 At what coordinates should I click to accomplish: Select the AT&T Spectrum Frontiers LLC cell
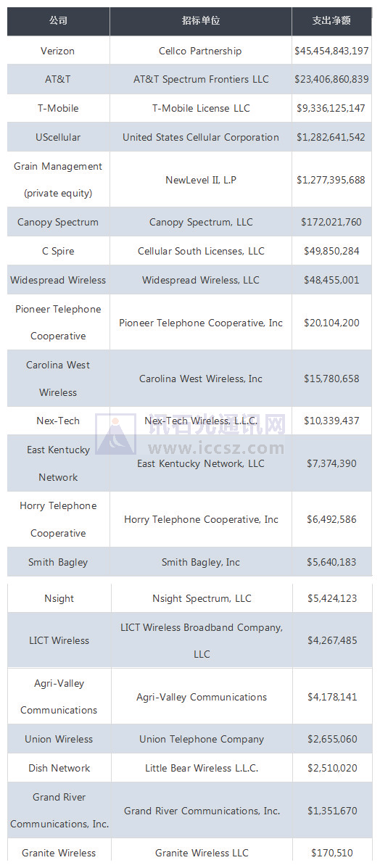(201, 79)
